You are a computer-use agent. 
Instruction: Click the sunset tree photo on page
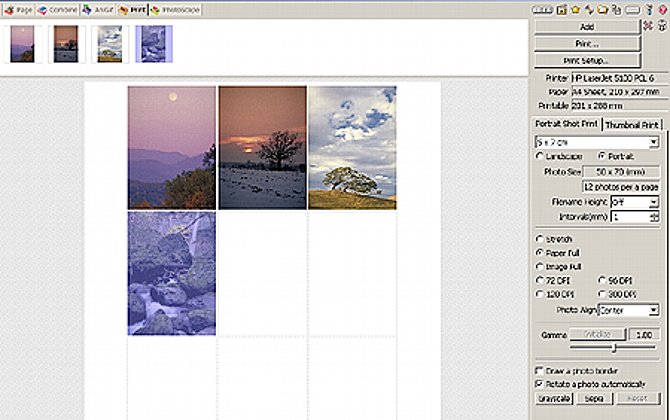click(x=262, y=148)
